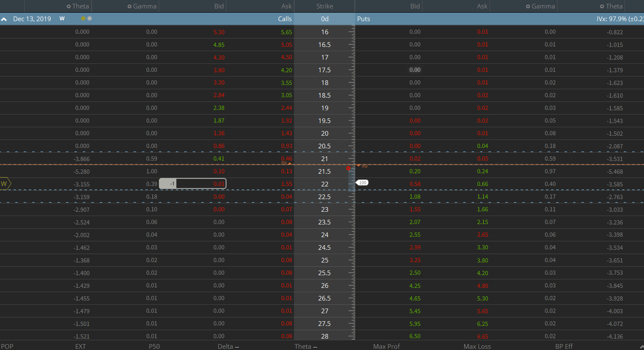The image size is (644, 350).
Task: Expand the bottom-right panel chevron
Action: pos(641,346)
